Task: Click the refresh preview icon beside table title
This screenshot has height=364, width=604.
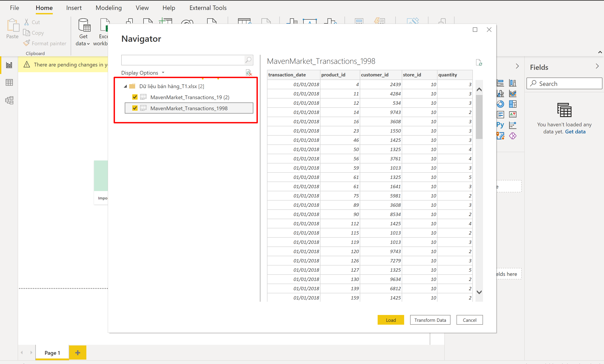Action: click(x=479, y=63)
